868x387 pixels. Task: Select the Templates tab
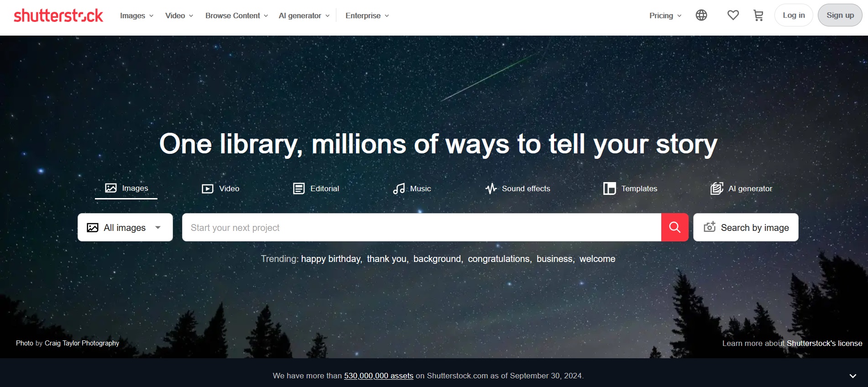[x=630, y=188]
